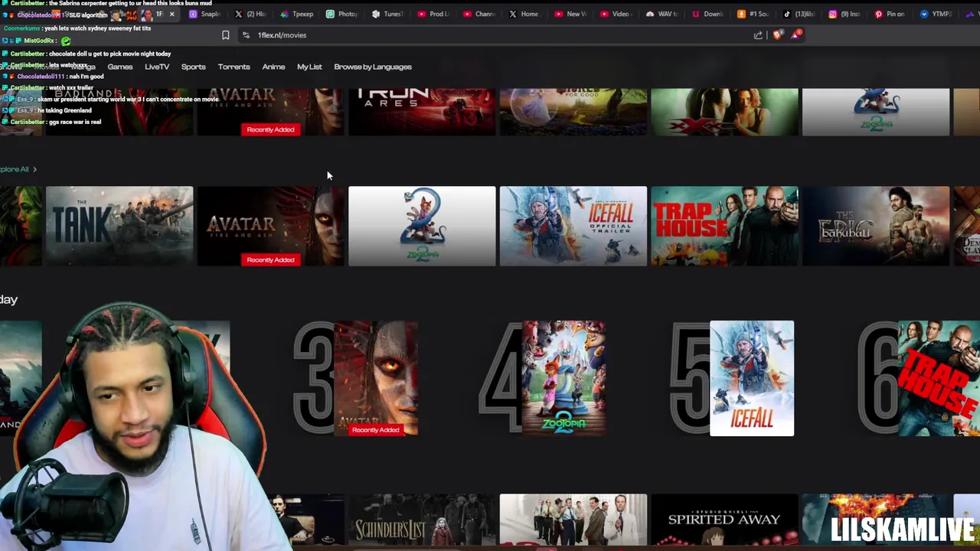Bookmark the page with the bookmark icon

point(225,35)
